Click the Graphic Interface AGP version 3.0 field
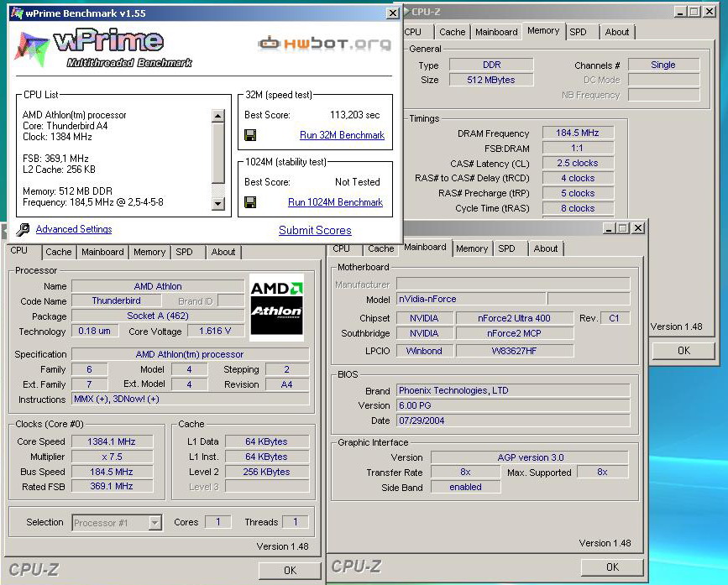728x585 pixels. 530,457
